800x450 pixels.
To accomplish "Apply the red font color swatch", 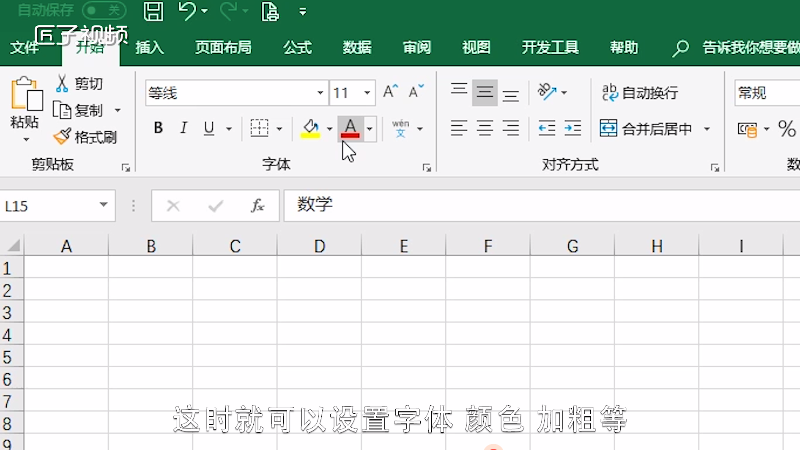I will (x=350, y=128).
